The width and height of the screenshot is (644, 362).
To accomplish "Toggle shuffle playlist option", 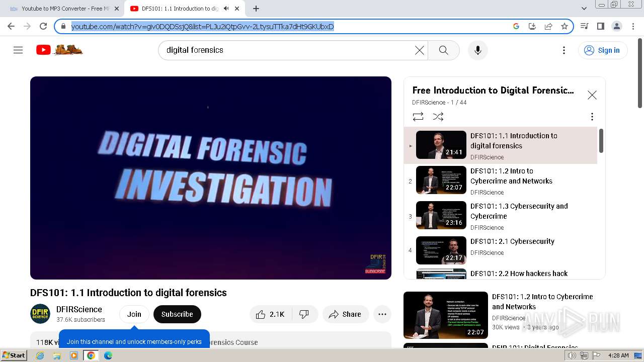I will (x=438, y=117).
